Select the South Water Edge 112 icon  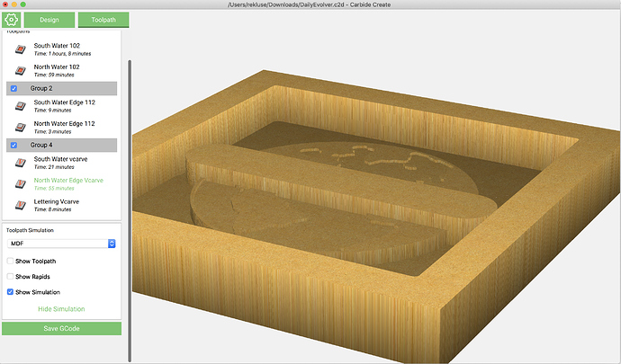(20, 106)
